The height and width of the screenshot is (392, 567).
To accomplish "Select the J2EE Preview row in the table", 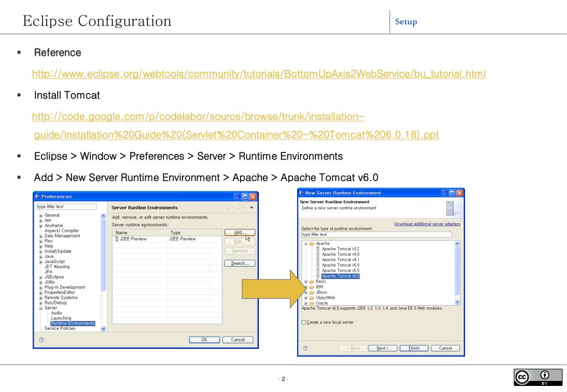I will 167,239.
